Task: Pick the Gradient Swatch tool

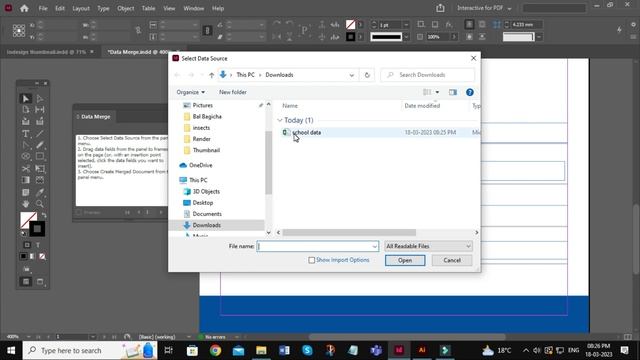Action: [25, 180]
